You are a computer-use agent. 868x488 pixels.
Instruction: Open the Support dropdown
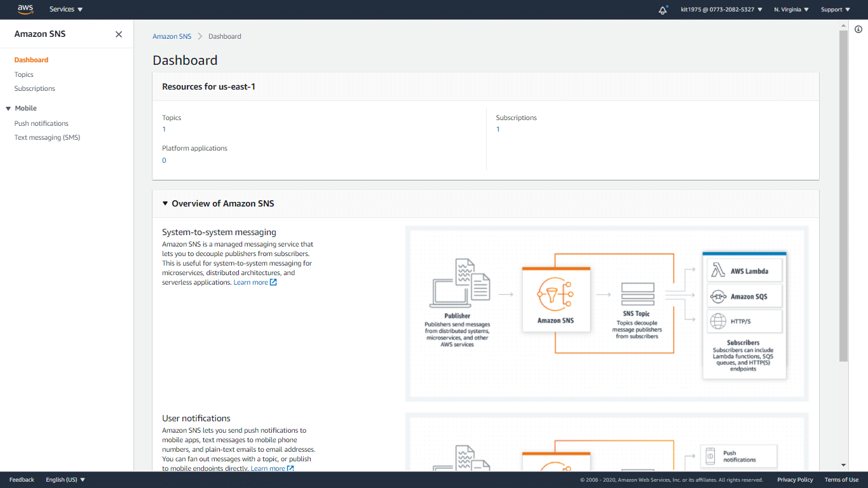834,10
